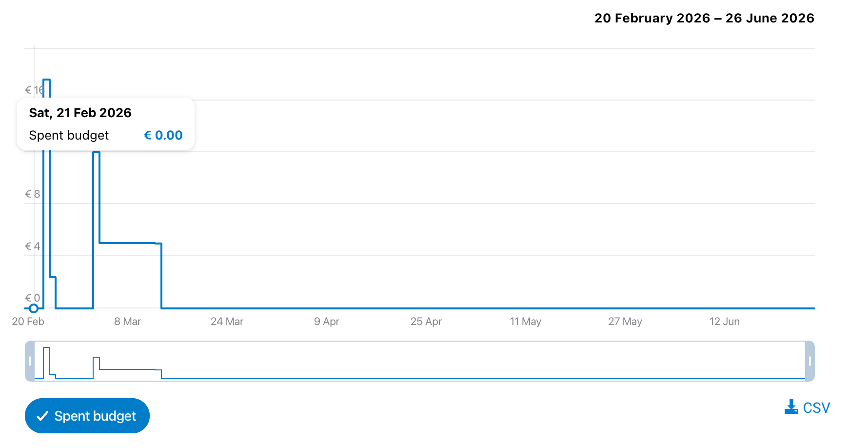Click the CSV download icon
Screen dimensions: 868x448
791,407
